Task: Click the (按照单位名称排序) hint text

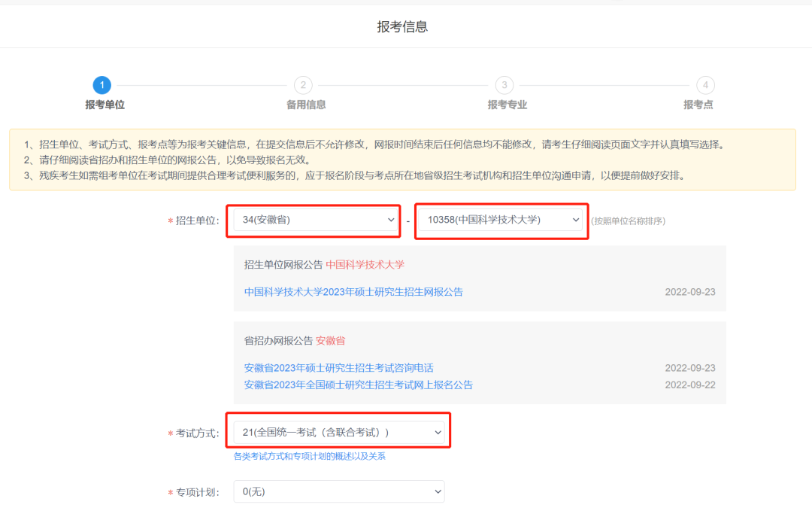Action: tap(628, 221)
